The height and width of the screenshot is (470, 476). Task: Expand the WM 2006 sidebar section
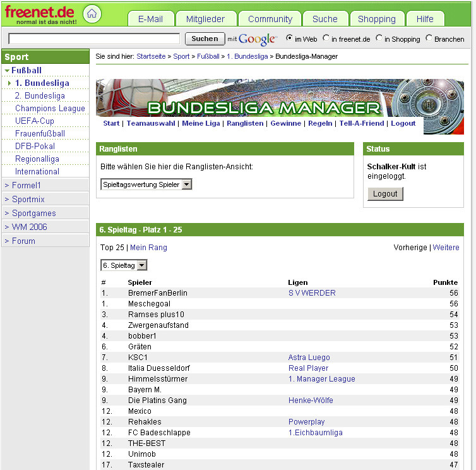45,227
